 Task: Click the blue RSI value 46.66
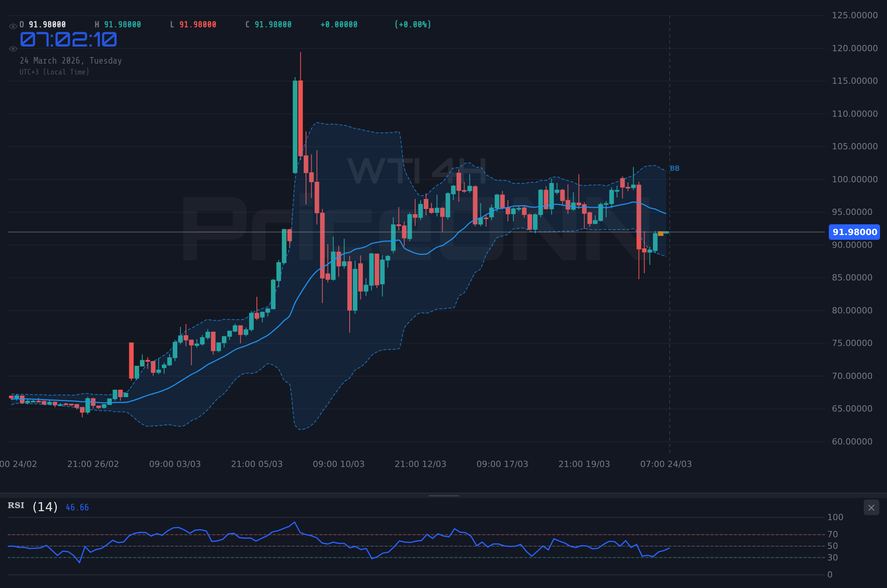[x=76, y=507]
